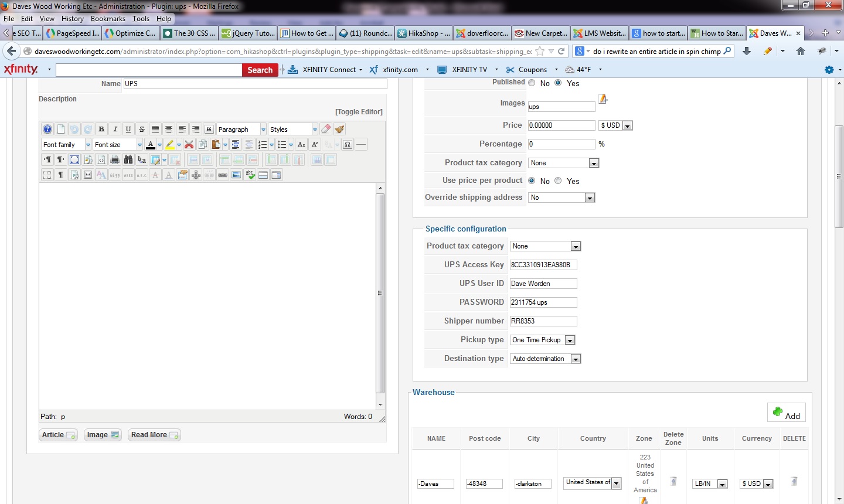Click the insert image icon in toolbar
844x504 pixels.
point(236,175)
